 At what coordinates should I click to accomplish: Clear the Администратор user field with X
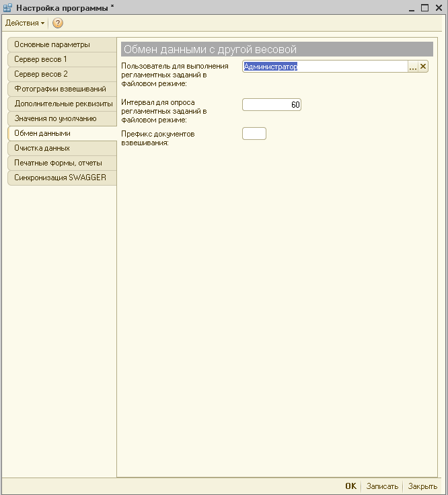coord(423,67)
